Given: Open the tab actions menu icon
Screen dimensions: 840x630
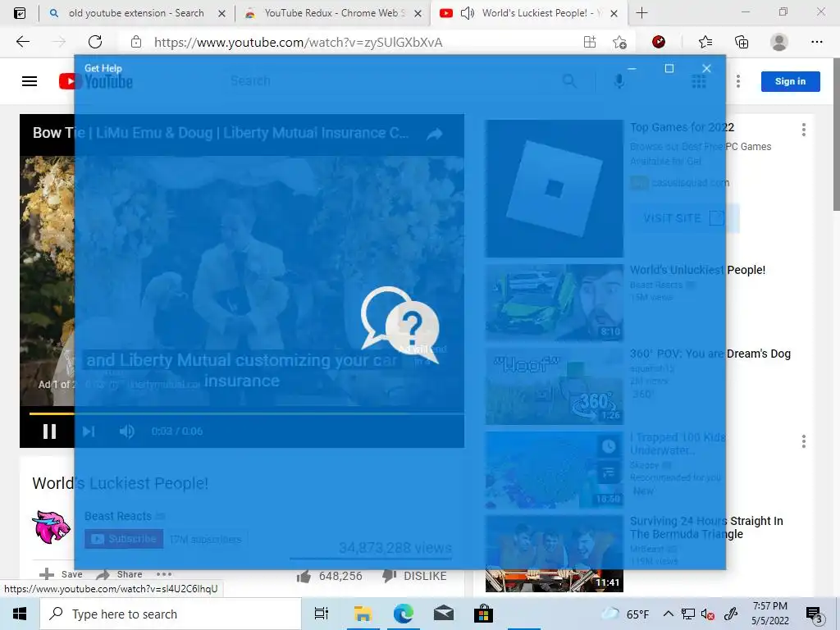Looking at the screenshot, I should pyautogui.click(x=20, y=13).
